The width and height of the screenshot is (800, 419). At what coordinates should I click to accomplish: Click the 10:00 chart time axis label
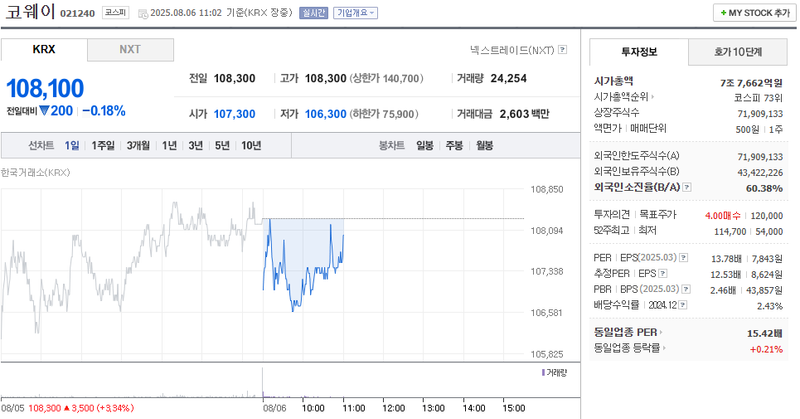(x=313, y=408)
